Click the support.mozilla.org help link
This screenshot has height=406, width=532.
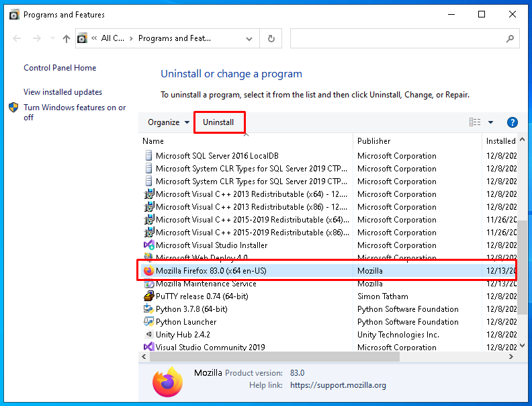point(338,385)
